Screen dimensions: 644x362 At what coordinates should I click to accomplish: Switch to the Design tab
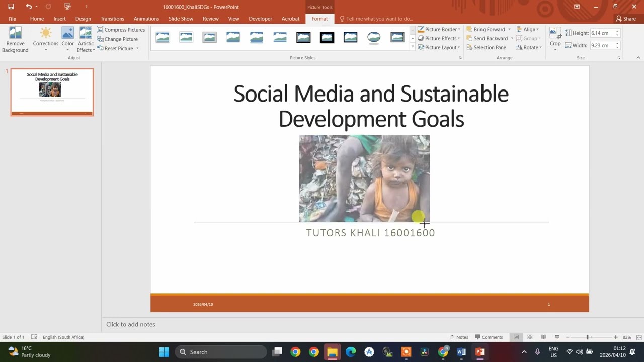click(83, 19)
